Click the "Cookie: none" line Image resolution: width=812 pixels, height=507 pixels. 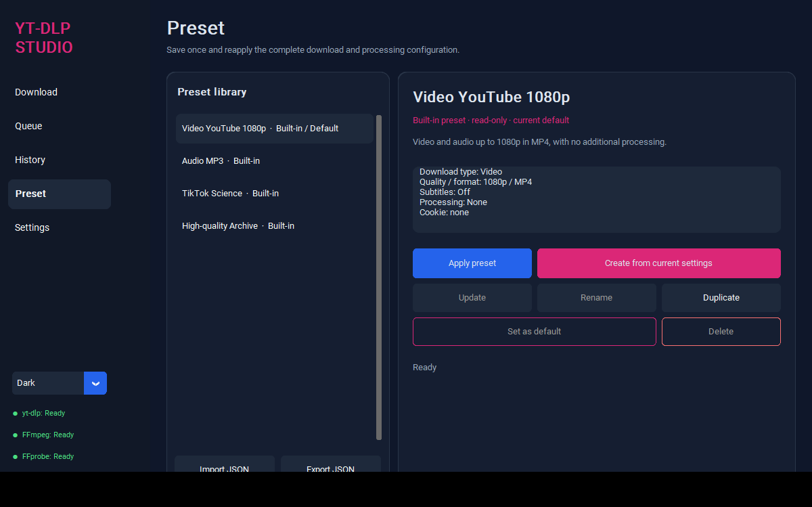[444, 213]
